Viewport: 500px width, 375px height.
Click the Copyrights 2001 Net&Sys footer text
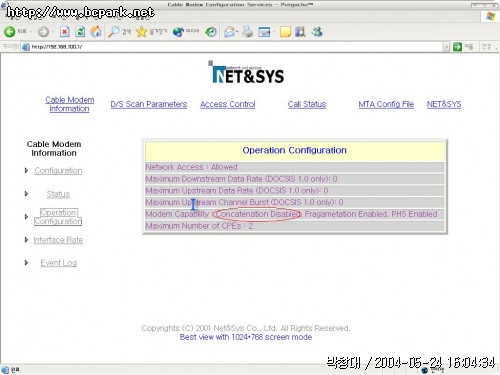point(246,328)
